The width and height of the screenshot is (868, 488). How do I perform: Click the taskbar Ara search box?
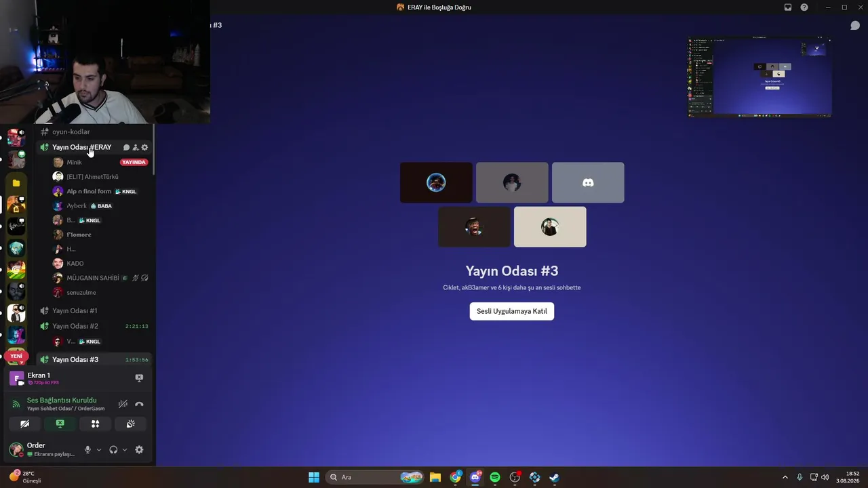click(x=374, y=477)
